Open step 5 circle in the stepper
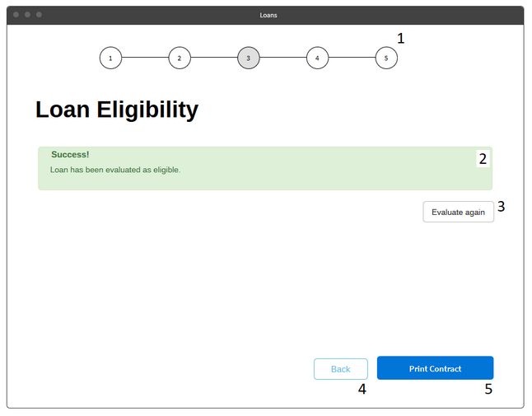The height and width of the screenshot is (416, 532). click(x=386, y=58)
